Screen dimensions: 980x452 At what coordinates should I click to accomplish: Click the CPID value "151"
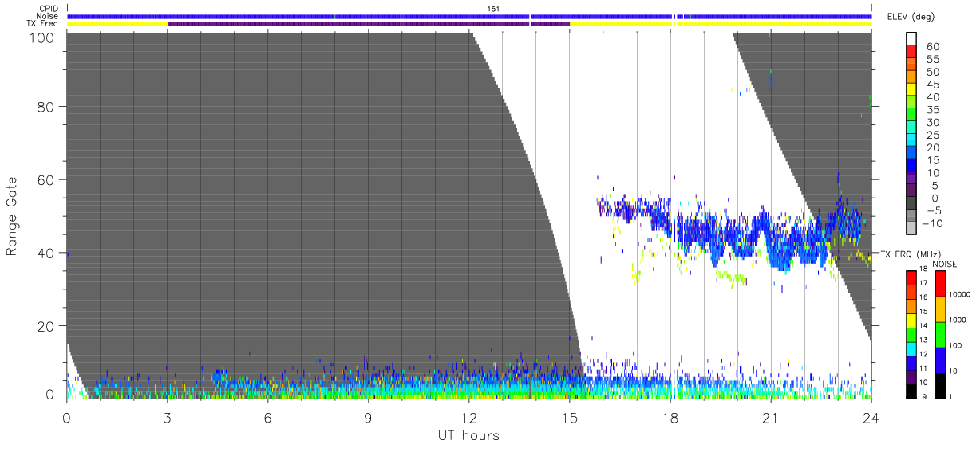coord(493,9)
